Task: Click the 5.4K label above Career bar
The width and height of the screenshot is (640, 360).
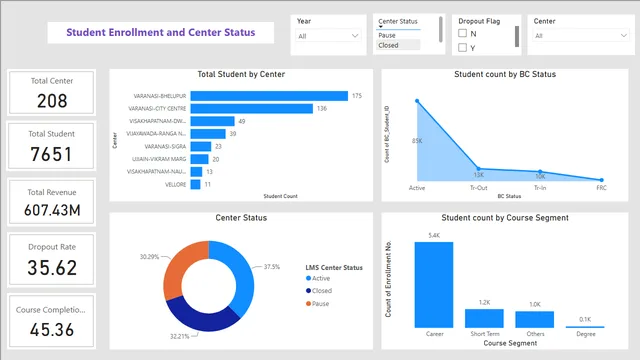Action: point(434,236)
